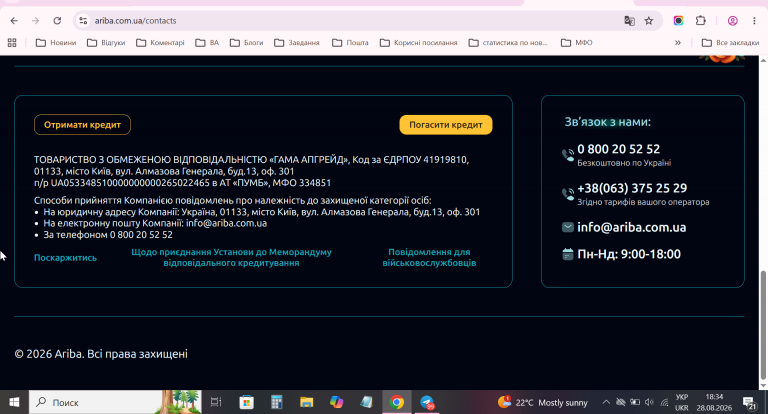Open the Пошта bookmarks folder

(350, 43)
